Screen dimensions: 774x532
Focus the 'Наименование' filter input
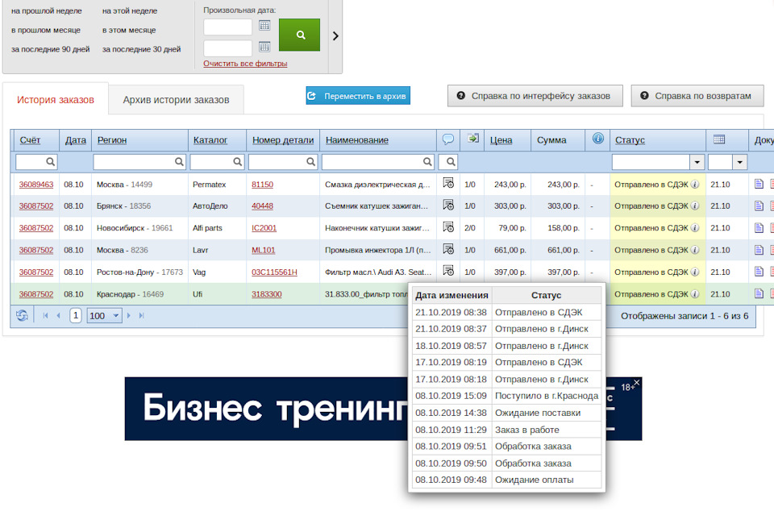tap(378, 162)
